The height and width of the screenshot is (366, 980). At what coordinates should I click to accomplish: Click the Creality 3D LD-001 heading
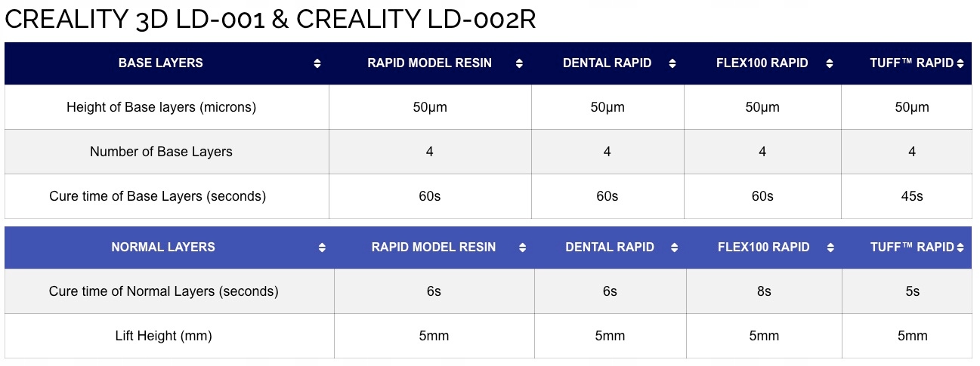point(134,19)
